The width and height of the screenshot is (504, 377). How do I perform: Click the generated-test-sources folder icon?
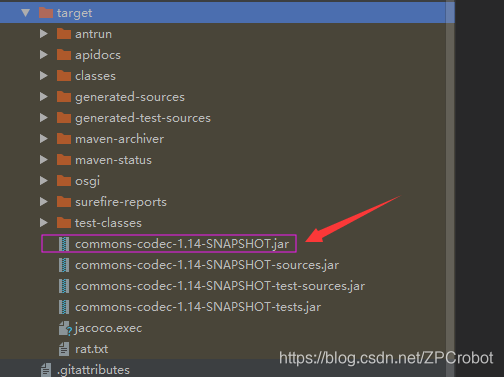click(x=64, y=118)
